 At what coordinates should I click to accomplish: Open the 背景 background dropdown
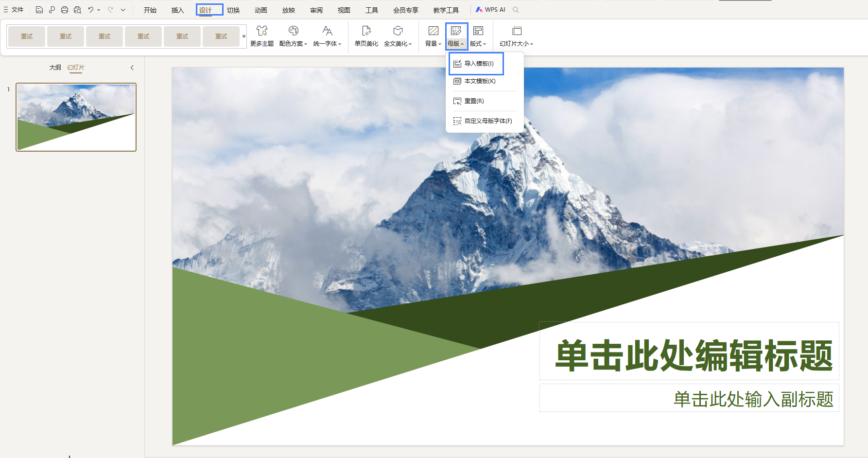(433, 36)
